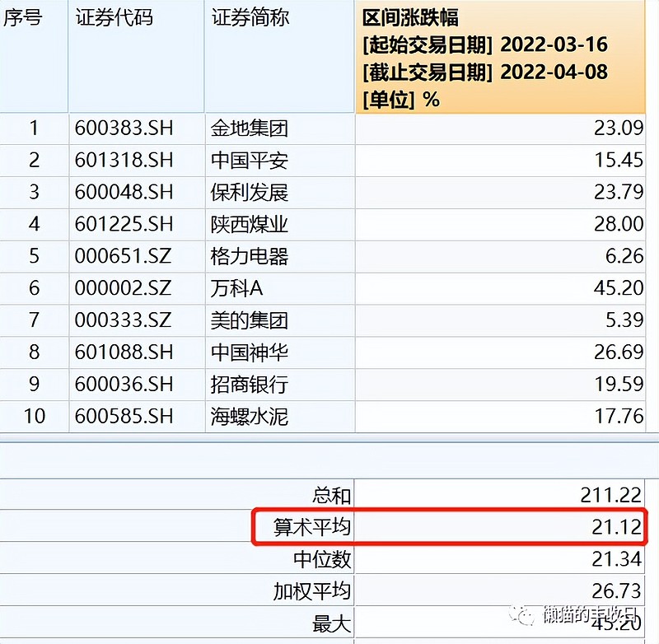Select row number 5 cell
Viewport: 659px width, 644px height.
tap(34, 256)
